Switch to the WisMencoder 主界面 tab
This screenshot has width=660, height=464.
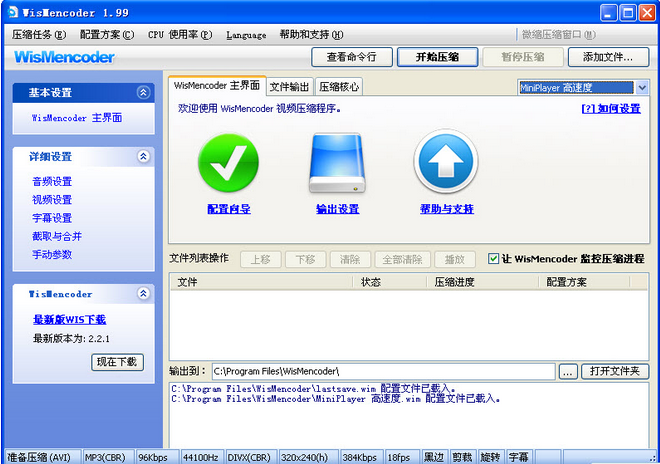pyautogui.click(x=217, y=85)
